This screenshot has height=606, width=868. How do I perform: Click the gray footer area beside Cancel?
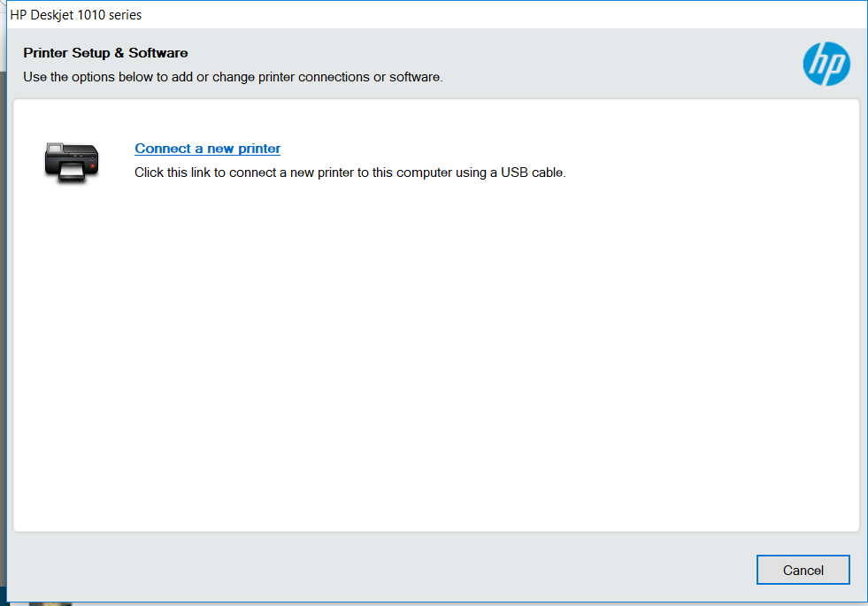(x=382, y=569)
